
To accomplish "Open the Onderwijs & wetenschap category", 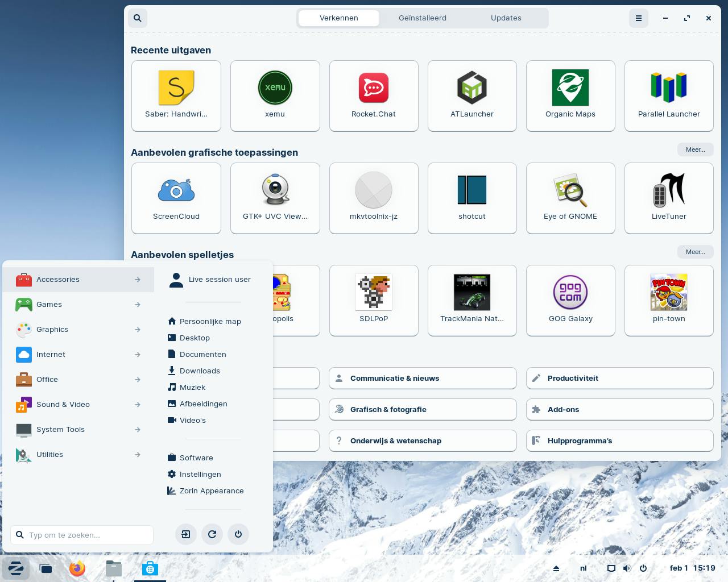I will [423, 441].
